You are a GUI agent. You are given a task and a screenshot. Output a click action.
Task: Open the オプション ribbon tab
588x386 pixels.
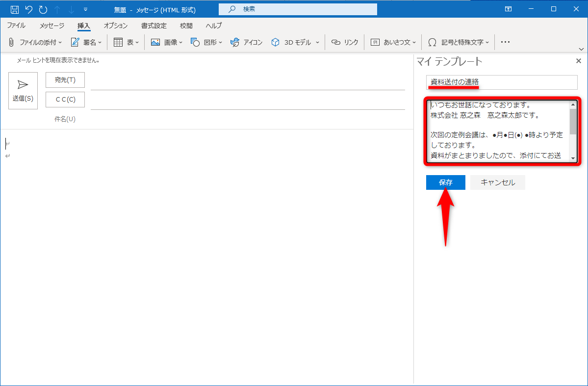pyautogui.click(x=116, y=26)
